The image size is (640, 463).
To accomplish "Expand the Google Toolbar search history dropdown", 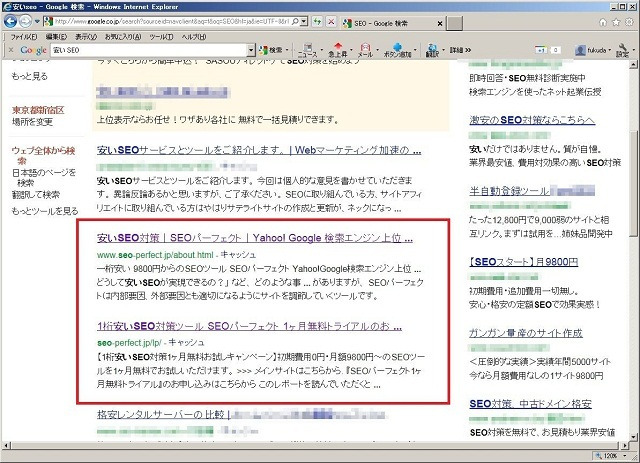I will point(251,50).
